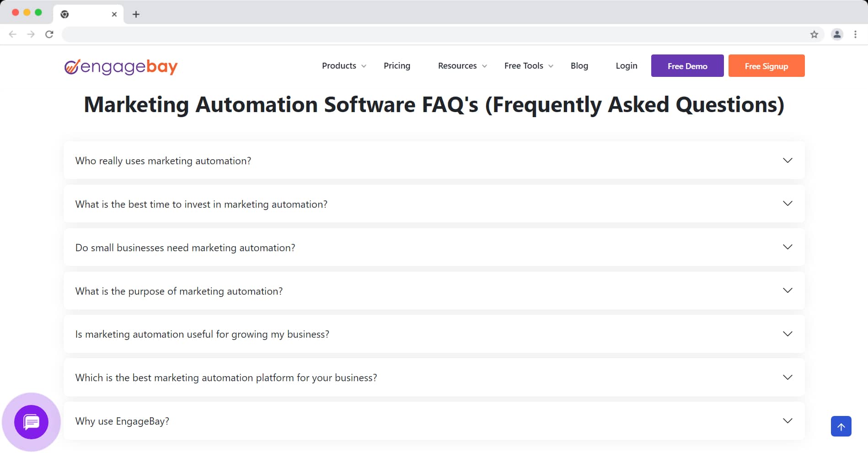
Task: Expand 'useful for growing my business' chevron
Action: tap(788, 334)
